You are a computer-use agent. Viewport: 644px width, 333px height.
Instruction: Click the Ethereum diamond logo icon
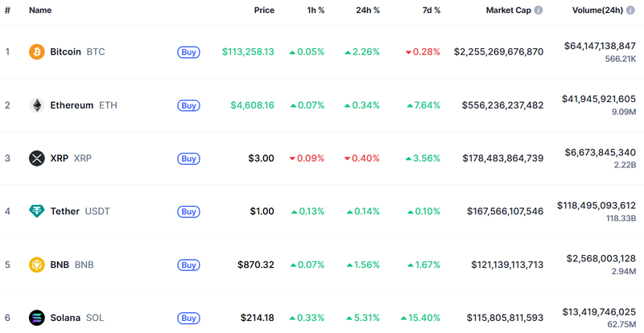pos(37,105)
